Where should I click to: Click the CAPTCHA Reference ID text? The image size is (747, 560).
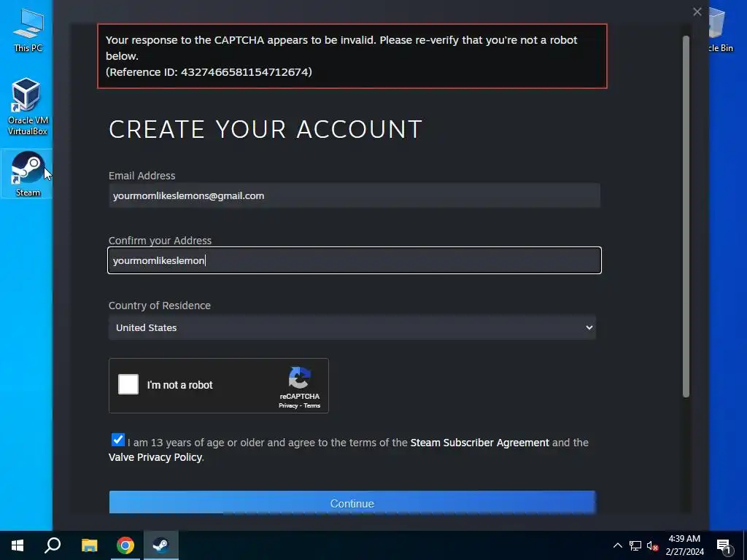click(209, 72)
